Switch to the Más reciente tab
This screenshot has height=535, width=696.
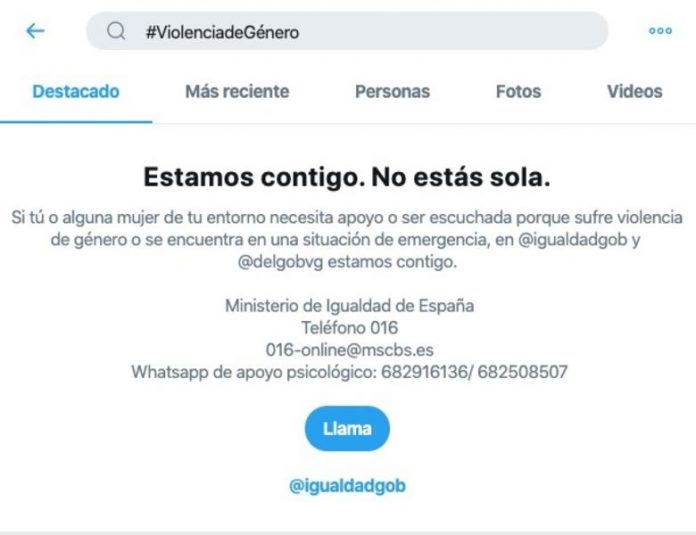click(x=237, y=91)
